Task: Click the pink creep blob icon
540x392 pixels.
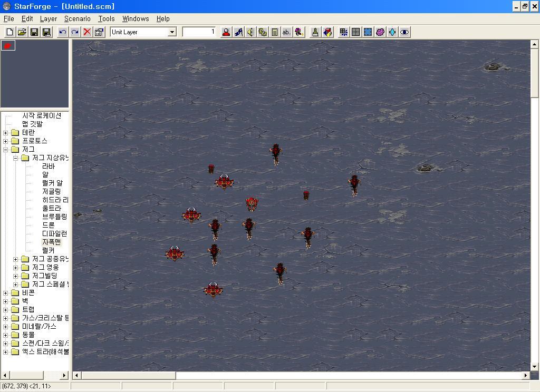Action: coord(380,32)
